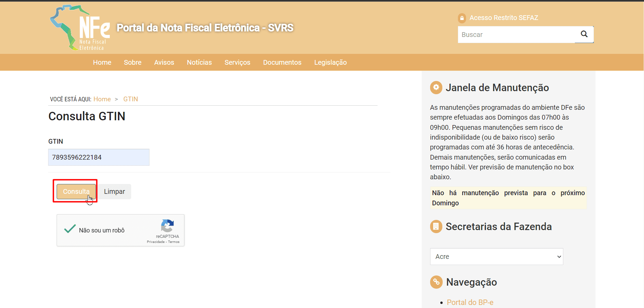This screenshot has height=308, width=644.
Task: Click the GTIN number input field
Action: click(x=99, y=157)
